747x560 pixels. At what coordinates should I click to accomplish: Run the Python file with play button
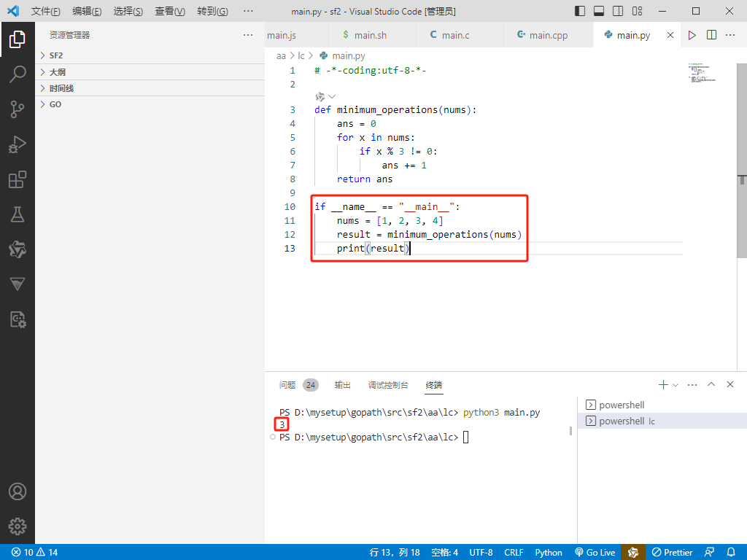(x=692, y=35)
